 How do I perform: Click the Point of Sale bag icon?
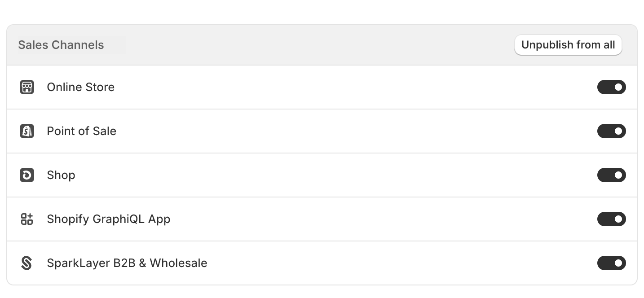(27, 131)
